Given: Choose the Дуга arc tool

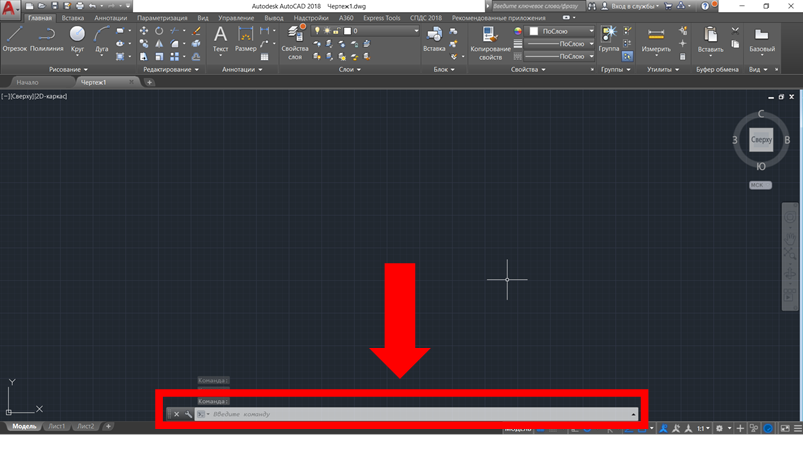Looking at the screenshot, I should 102,38.
